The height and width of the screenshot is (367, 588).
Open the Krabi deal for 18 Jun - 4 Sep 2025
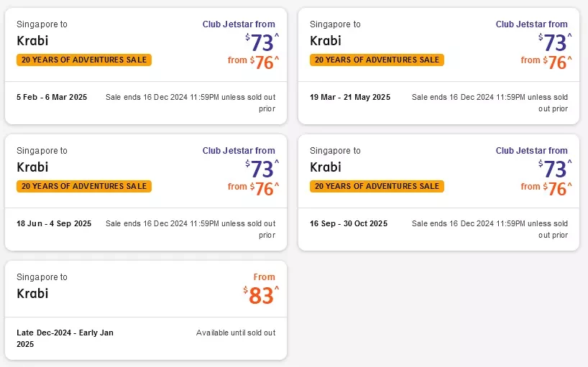[146, 192]
